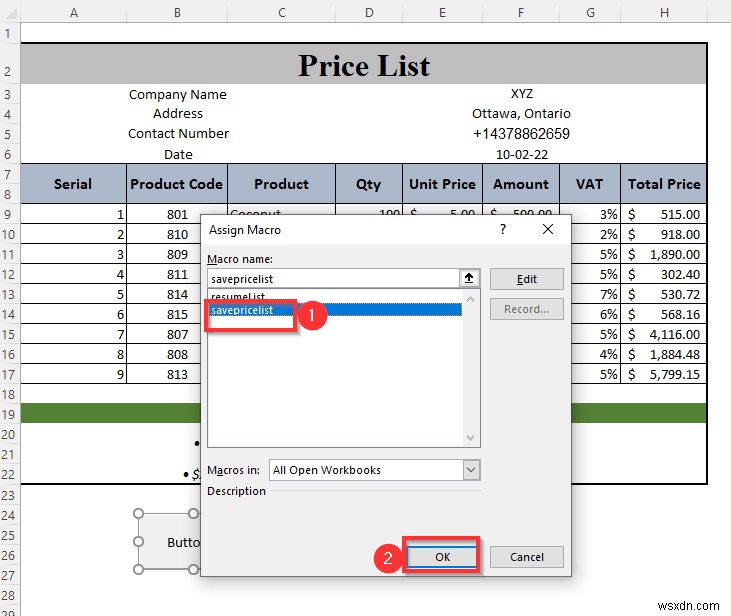Viewport: 731px width, 616px height.
Task: Click the VAT 7% cell
Action: tap(596, 294)
